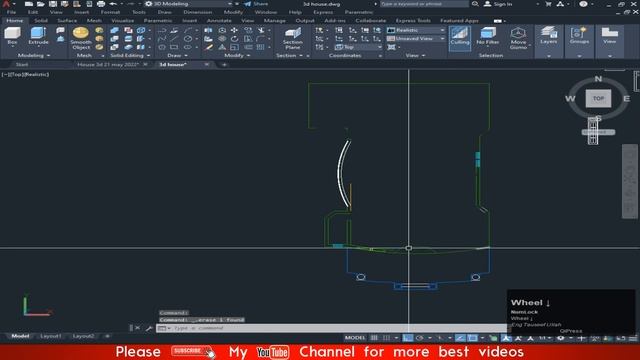Toggle the highlighted ortho mode status button
The image size is (640, 360).
click(x=407, y=338)
